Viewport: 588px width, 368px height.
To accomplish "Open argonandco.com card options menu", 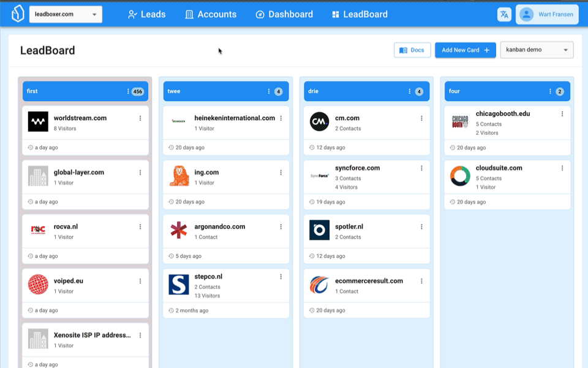I will pos(281,227).
